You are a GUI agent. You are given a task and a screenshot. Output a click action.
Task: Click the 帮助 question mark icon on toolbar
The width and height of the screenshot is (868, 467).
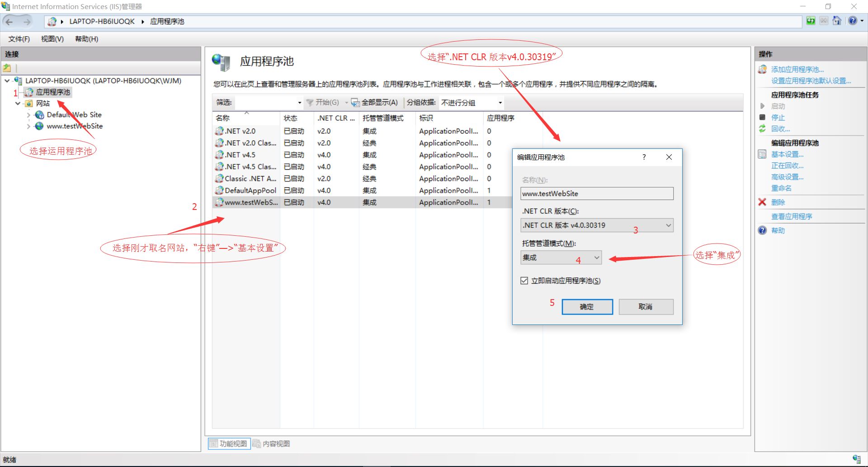tap(853, 20)
